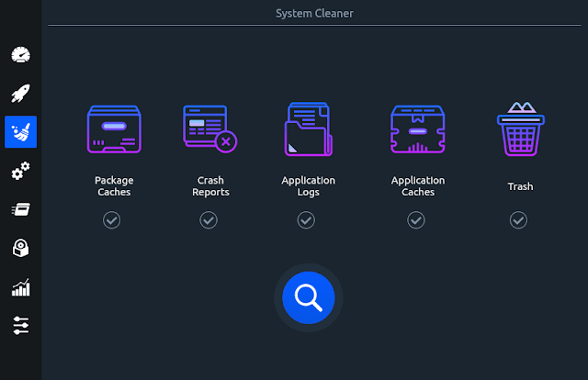The image size is (588, 380).
Task: Click the "Package Caches" label
Action: point(114,186)
